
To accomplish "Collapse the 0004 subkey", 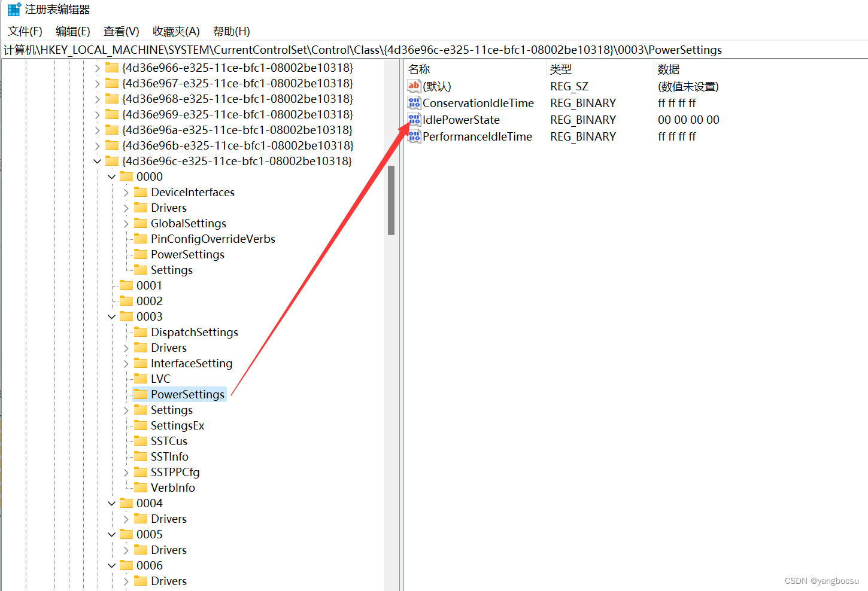I will pyautogui.click(x=111, y=503).
